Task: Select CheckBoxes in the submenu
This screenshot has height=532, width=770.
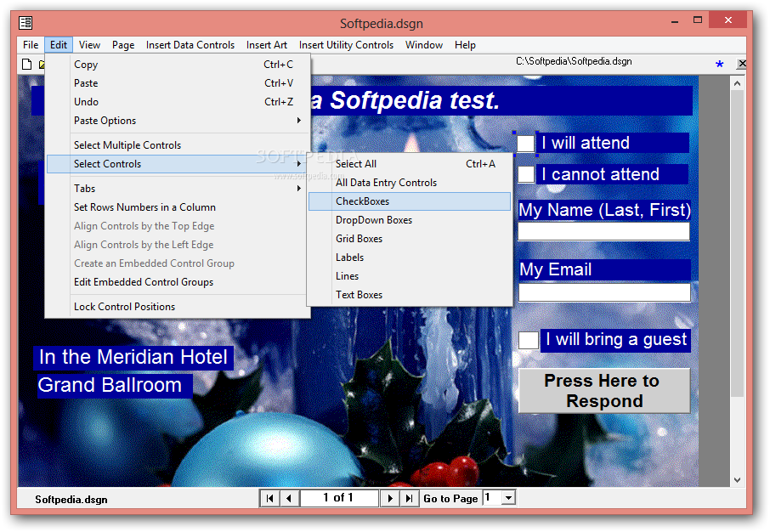Action: (x=410, y=201)
